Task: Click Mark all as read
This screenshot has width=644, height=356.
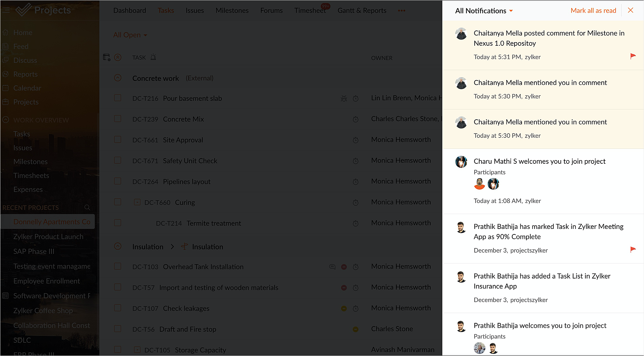Action: pos(593,10)
